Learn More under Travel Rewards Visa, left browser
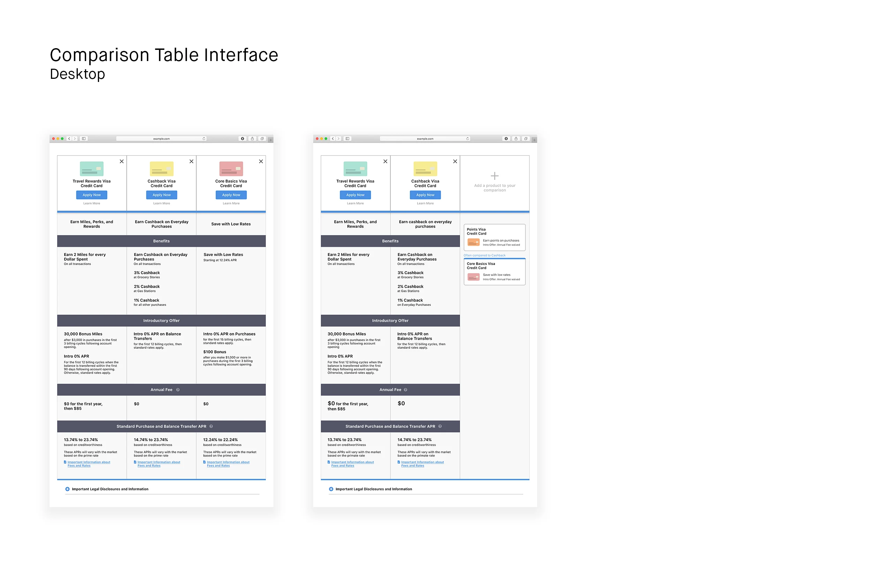The image size is (872, 588). [x=91, y=204]
